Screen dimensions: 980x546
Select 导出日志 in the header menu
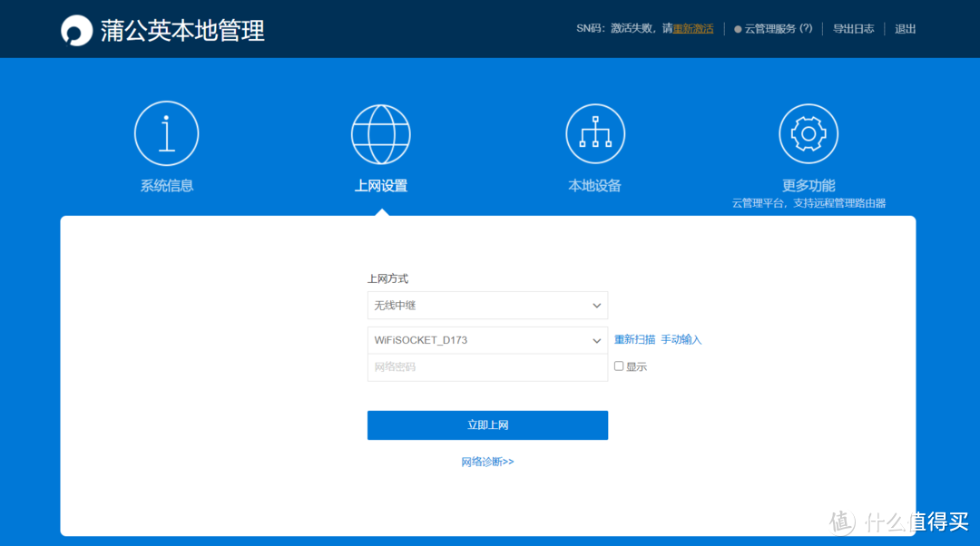tap(853, 28)
